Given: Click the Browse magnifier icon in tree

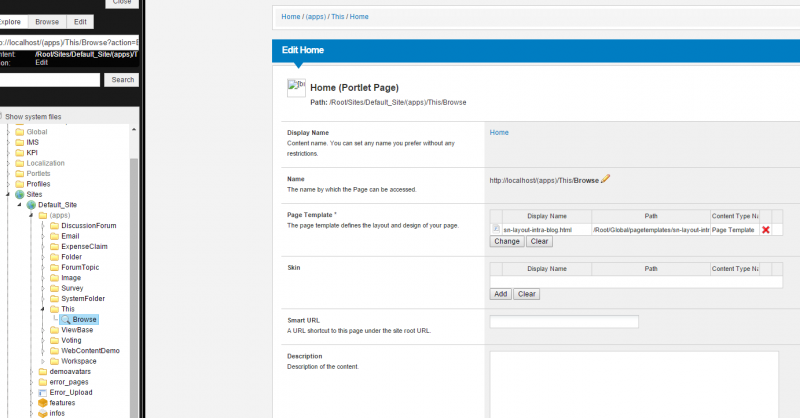Looking at the screenshot, I should 66,319.
